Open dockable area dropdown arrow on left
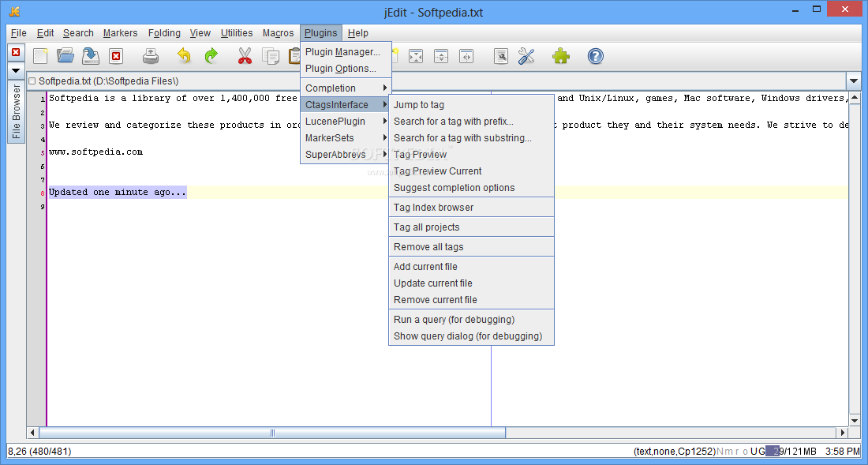Viewport: 868px width, 465px height. (x=16, y=71)
